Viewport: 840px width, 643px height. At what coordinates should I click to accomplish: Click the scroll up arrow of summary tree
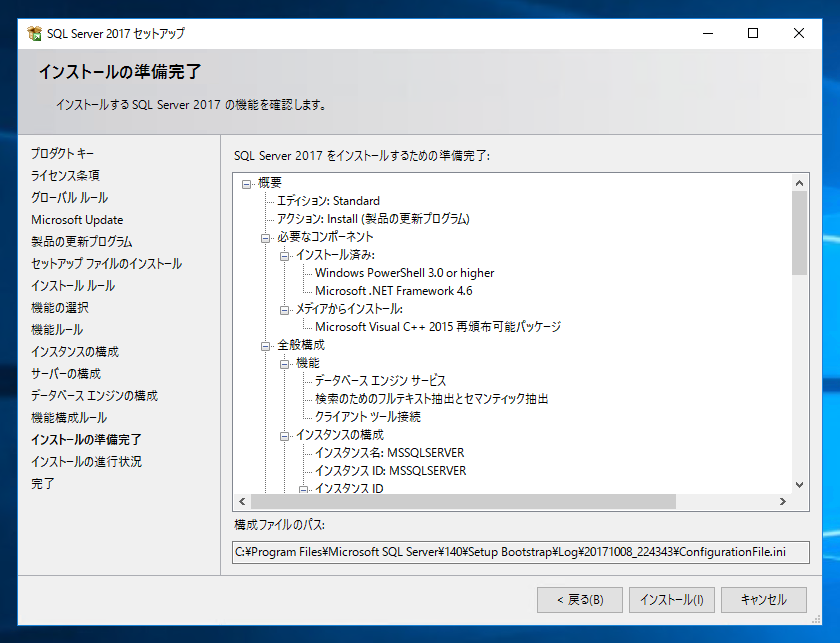point(799,183)
